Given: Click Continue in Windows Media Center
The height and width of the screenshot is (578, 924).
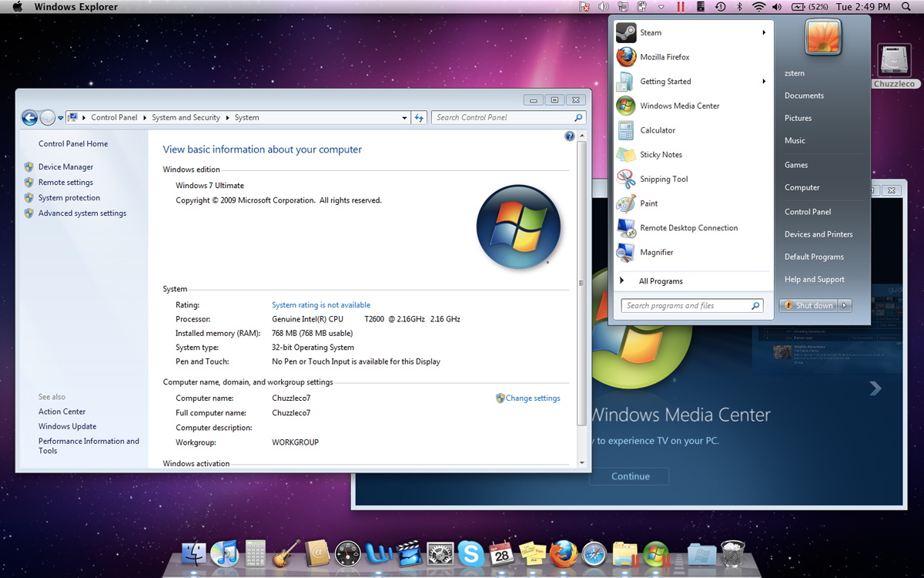Looking at the screenshot, I should pos(629,476).
